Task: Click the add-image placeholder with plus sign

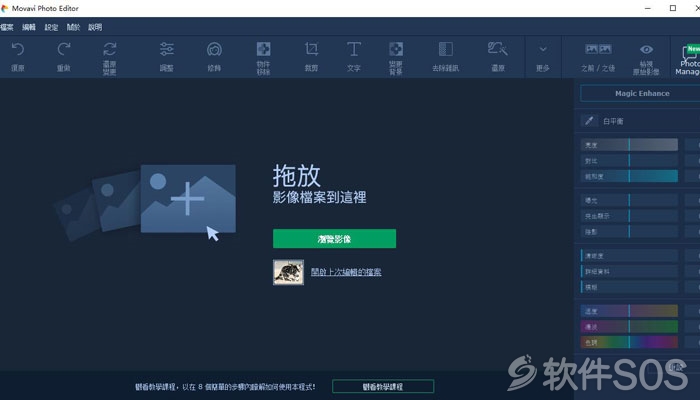Action: coord(188,199)
